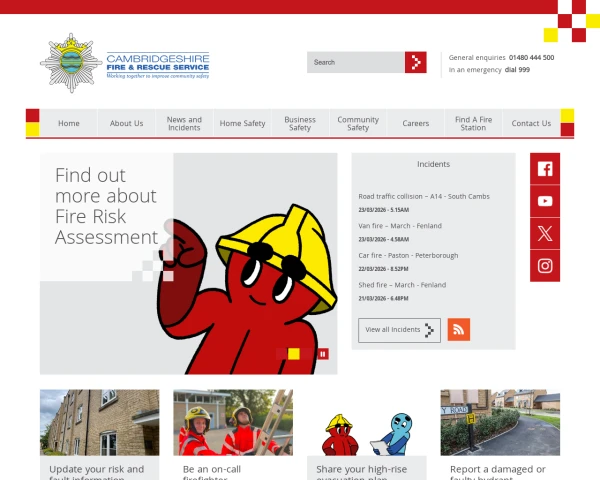Call general enquiries number 01480 444 500
600x480 pixels.
pos(532,57)
